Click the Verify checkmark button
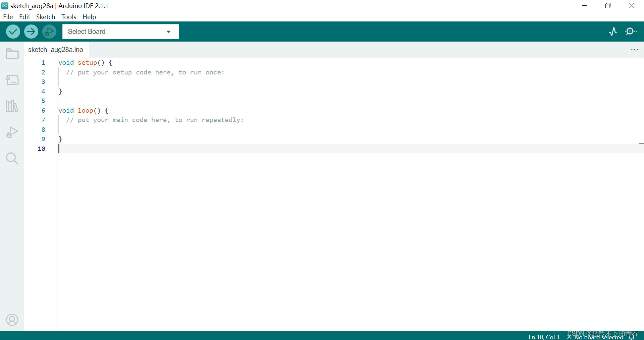The height and width of the screenshot is (340, 644). point(13,32)
